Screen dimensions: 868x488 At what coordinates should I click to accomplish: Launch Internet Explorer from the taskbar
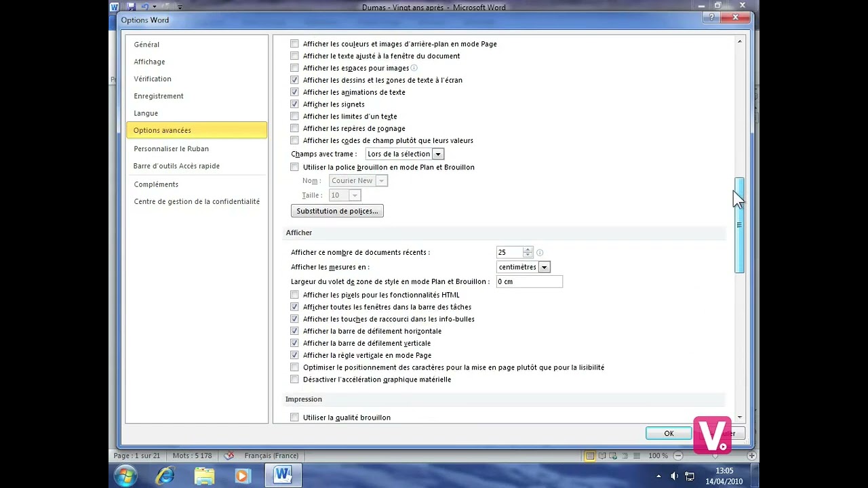pos(165,476)
